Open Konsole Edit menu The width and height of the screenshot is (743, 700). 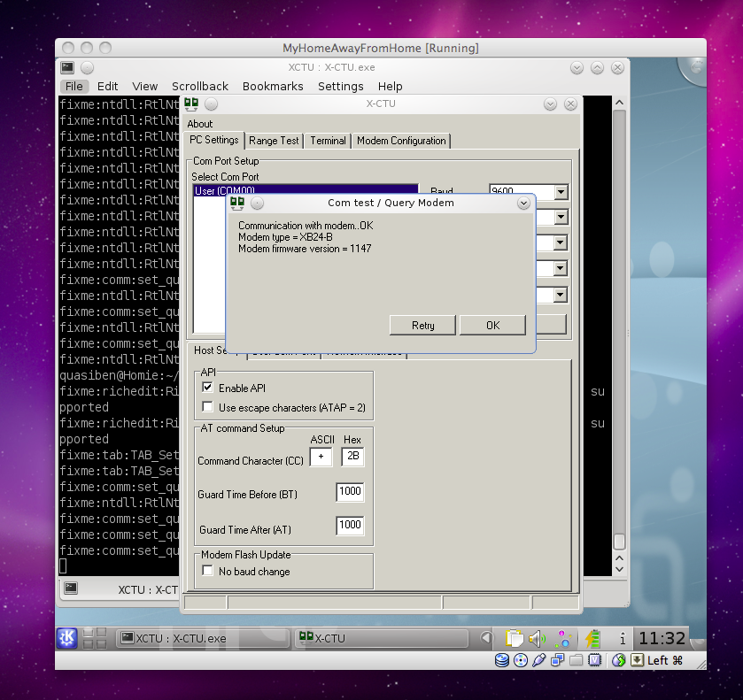[107, 86]
